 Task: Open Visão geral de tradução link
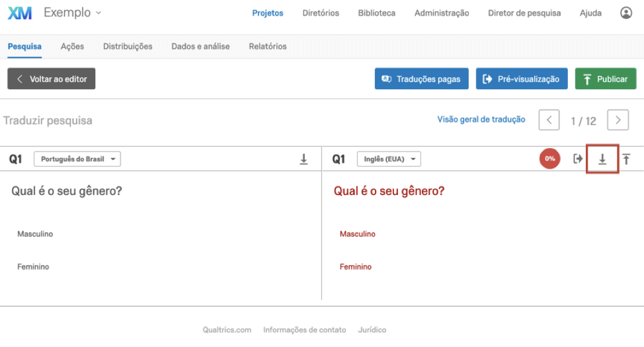(x=481, y=120)
